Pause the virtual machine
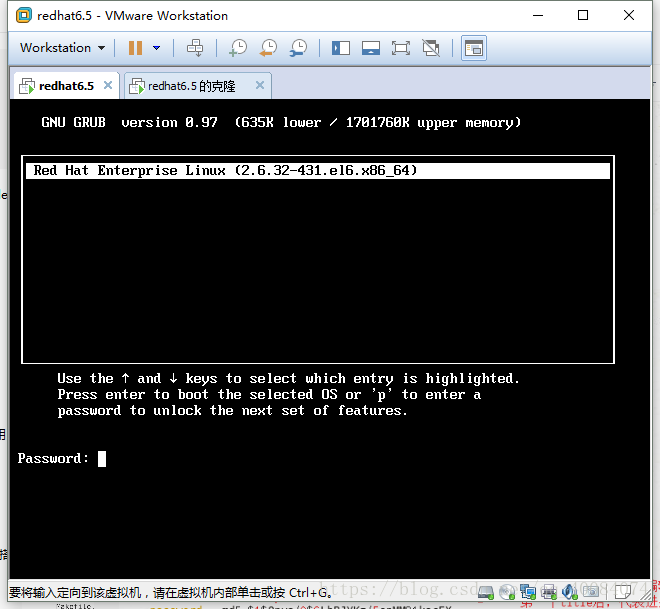The height and width of the screenshot is (609, 660). [x=135, y=48]
